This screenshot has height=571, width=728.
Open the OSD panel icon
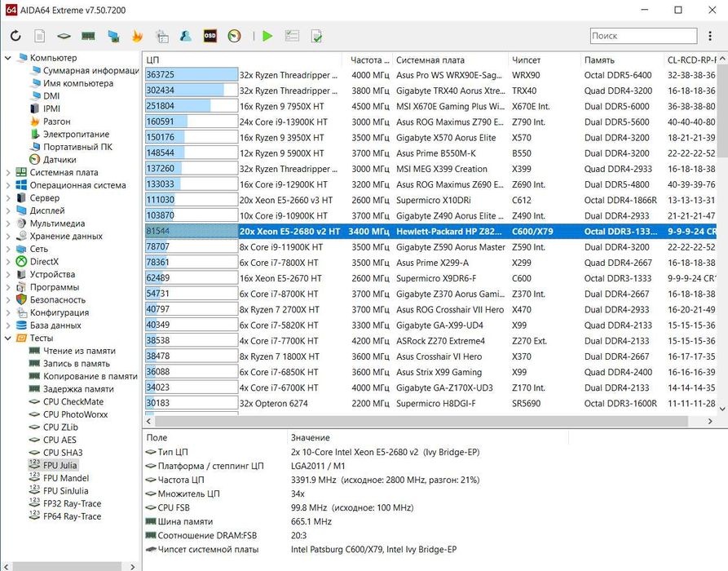click(210, 36)
